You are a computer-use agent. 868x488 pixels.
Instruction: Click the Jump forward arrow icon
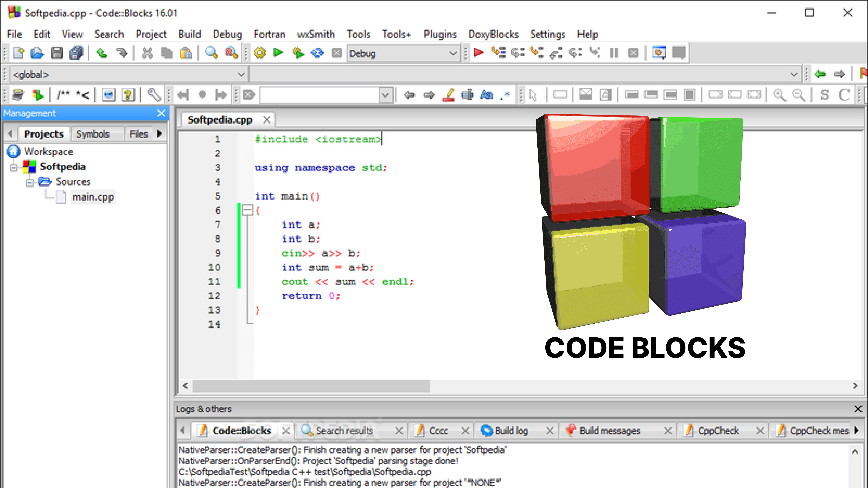coord(840,74)
